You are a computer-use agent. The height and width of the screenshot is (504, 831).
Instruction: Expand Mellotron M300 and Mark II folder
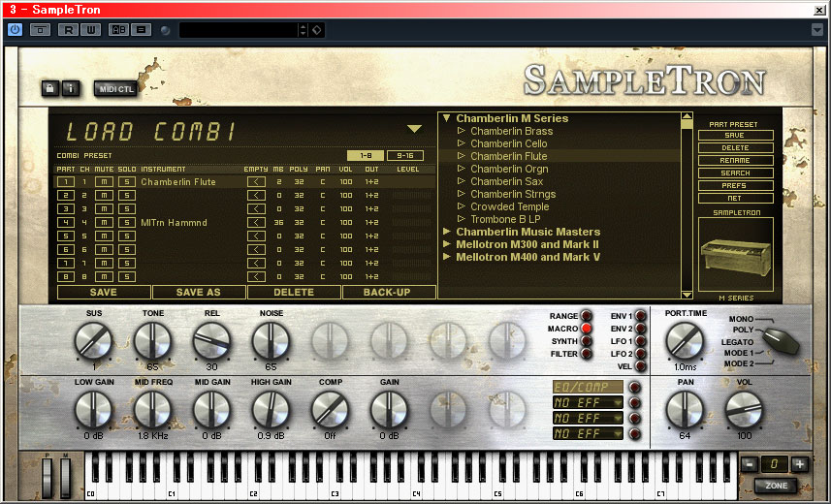click(447, 244)
